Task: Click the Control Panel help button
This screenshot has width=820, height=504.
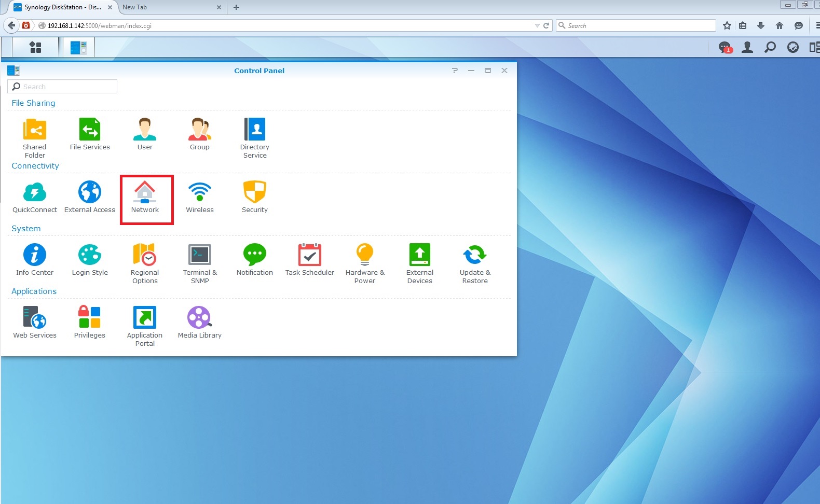Action: pyautogui.click(x=455, y=71)
